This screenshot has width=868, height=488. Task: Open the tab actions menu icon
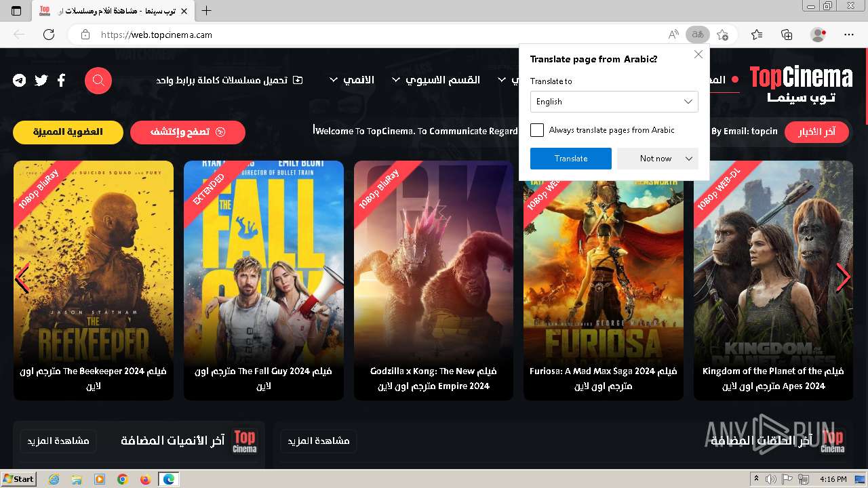(x=16, y=11)
